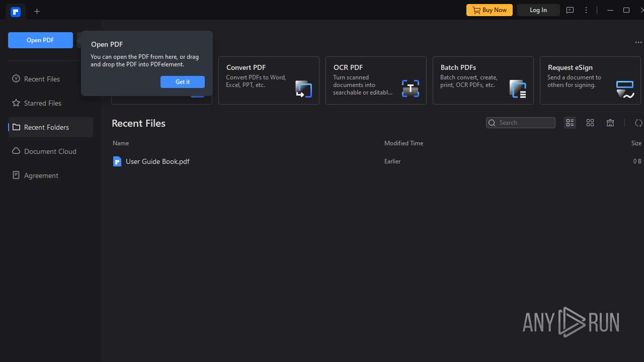Image resolution: width=644 pixels, height=362 pixels.
Task: Click the Batch PDFs stack icon
Action: (518, 89)
